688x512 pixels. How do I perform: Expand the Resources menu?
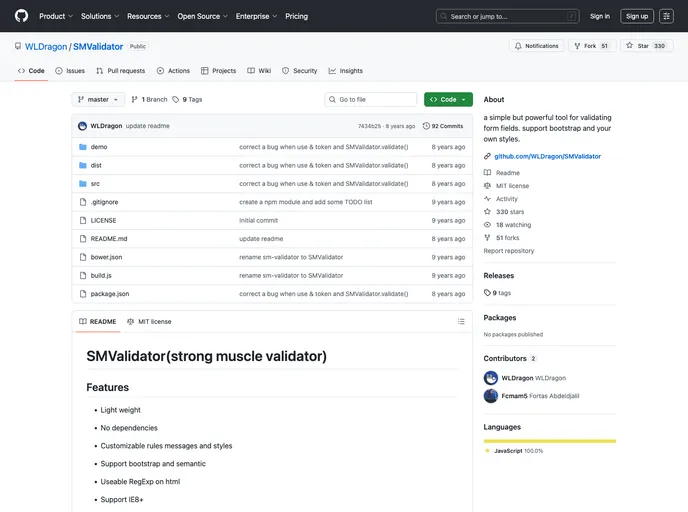148,16
